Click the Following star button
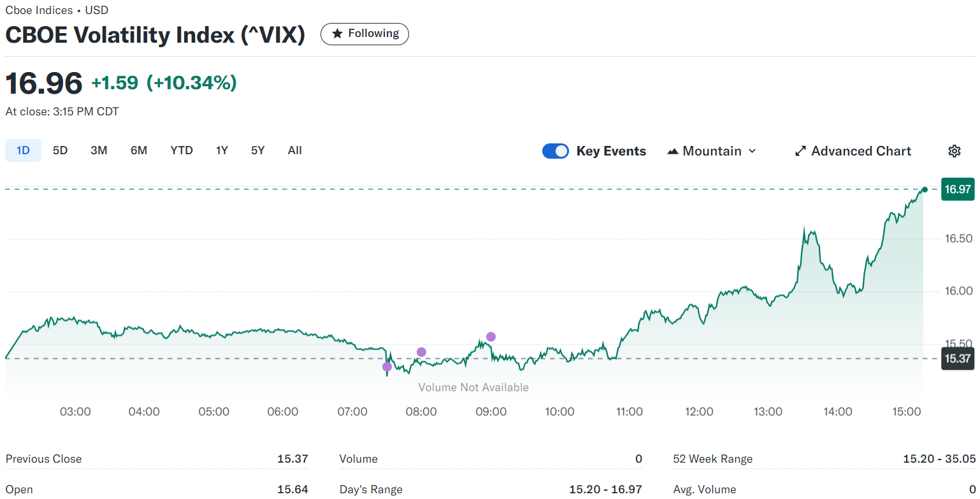Image resolution: width=980 pixels, height=499 pixels. click(x=364, y=34)
